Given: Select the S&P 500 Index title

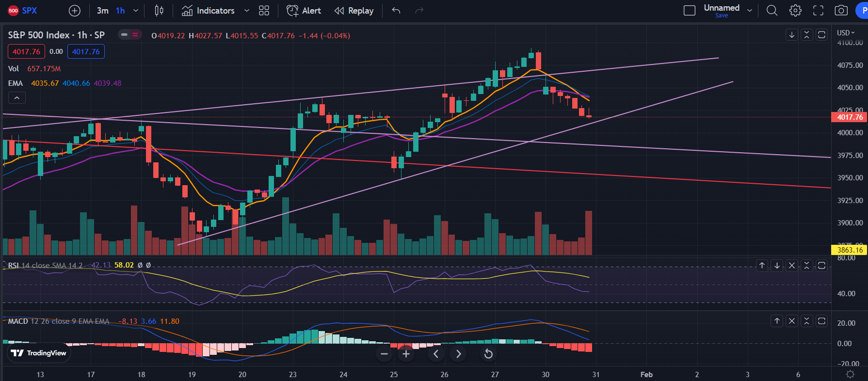Looking at the screenshot, I should pyautogui.click(x=56, y=35).
